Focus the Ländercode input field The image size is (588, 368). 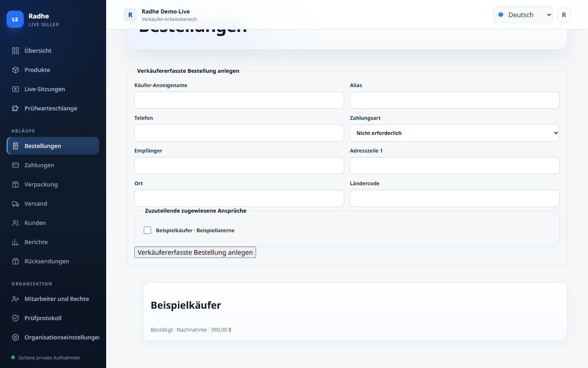coord(454,198)
